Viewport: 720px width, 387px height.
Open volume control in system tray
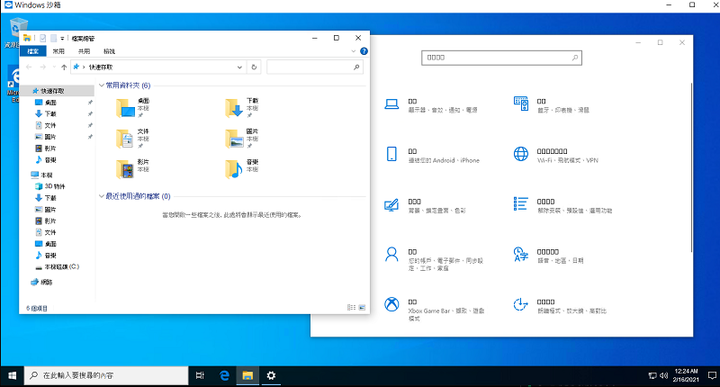(664, 376)
